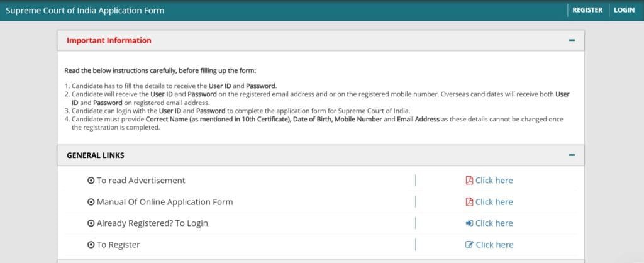Click the sign-in arrow icon beside Already Registered

(x=469, y=223)
